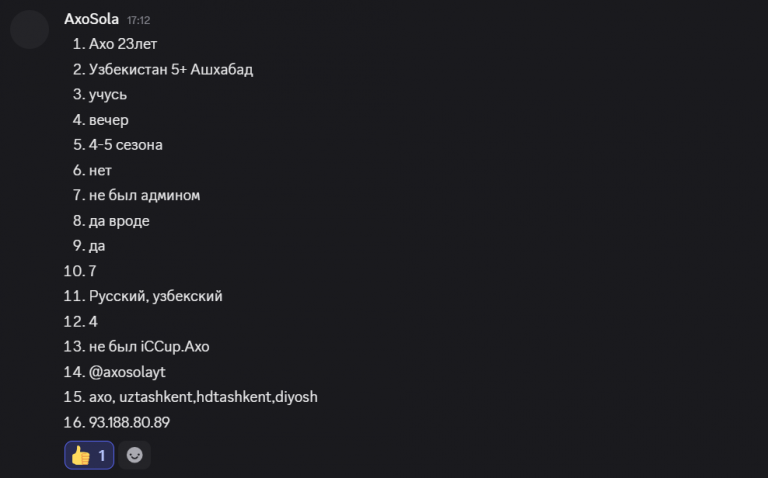Click the "Русский, узбекский" line
Viewport: 768px width, 478px height.
[155, 296]
